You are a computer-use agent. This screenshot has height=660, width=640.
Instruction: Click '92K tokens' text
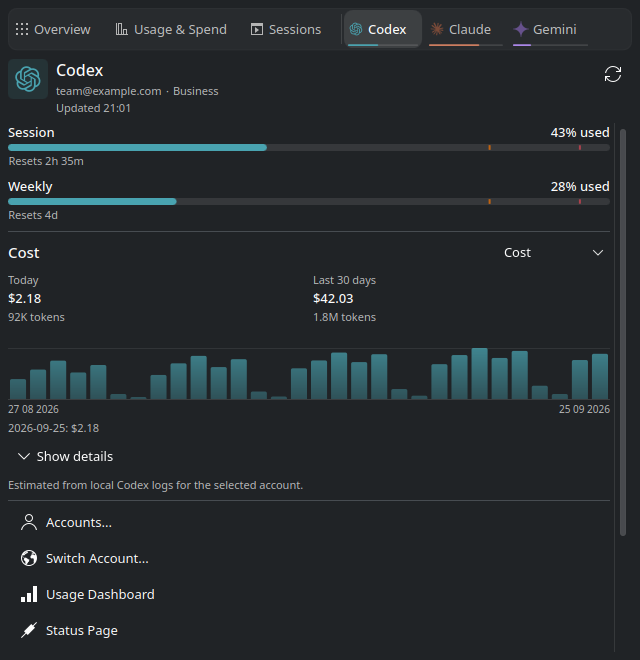(36, 317)
